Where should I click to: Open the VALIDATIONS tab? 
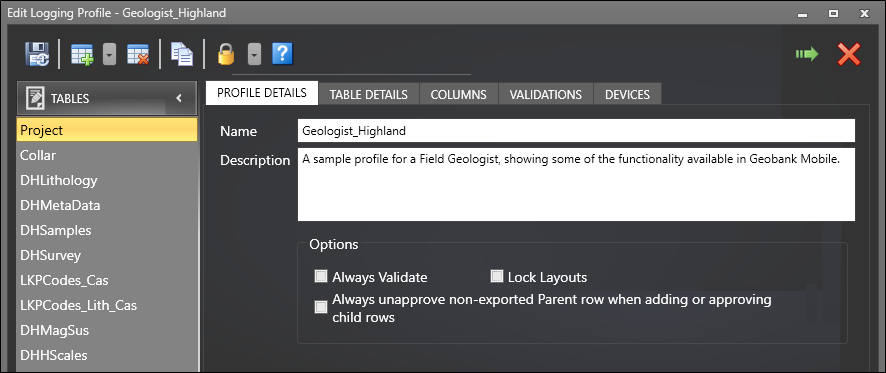(x=545, y=94)
